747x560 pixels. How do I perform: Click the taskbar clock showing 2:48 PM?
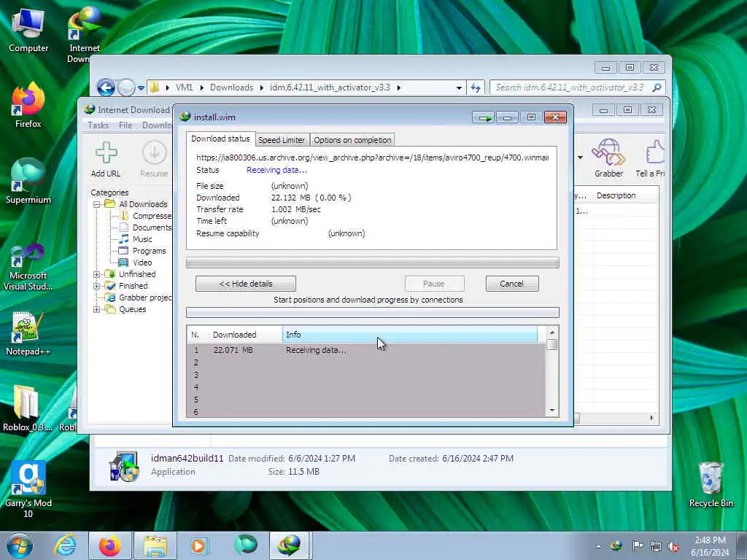pyautogui.click(x=710, y=546)
